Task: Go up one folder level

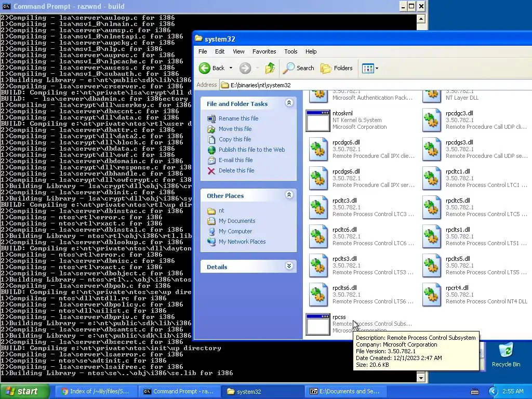Action: [270, 68]
